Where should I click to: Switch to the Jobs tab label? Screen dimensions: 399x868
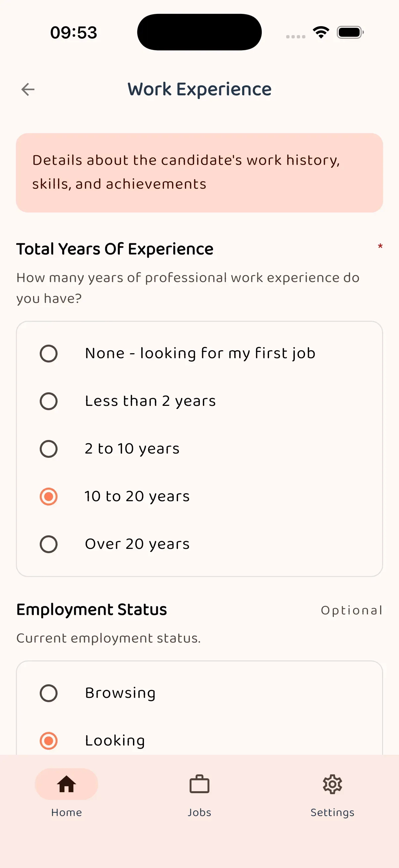[x=199, y=812]
